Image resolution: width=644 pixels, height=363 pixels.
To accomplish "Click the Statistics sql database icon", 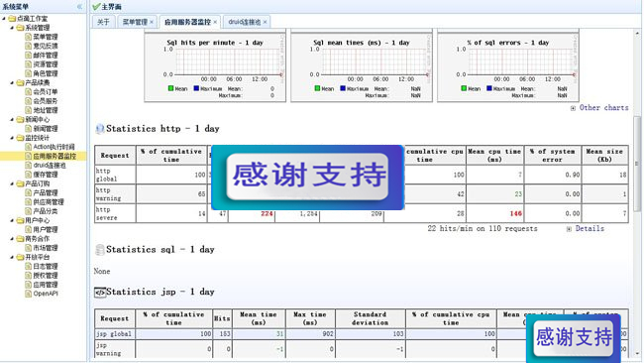I will [100, 250].
